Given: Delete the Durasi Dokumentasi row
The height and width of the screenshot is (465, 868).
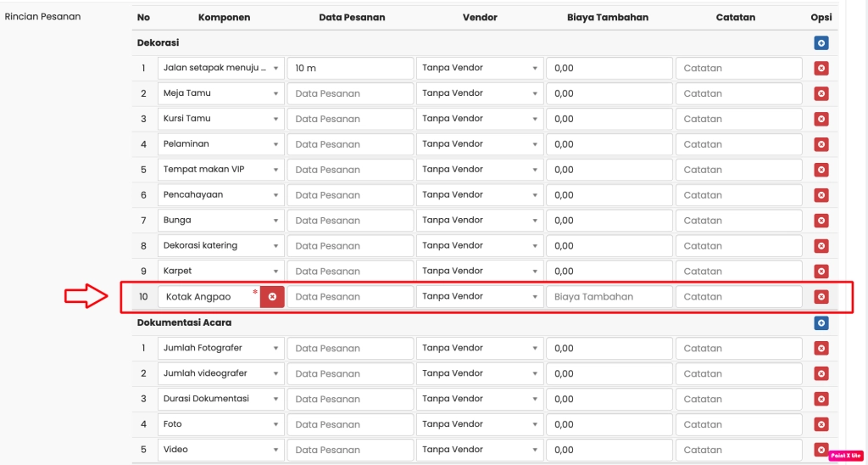Looking at the screenshot, I should (821, 400).
